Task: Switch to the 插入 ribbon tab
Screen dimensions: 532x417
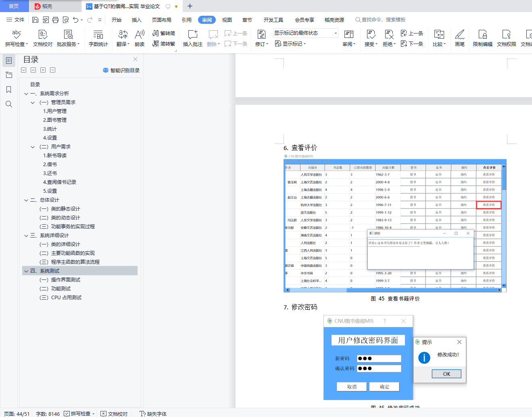Action: (137, 20)
